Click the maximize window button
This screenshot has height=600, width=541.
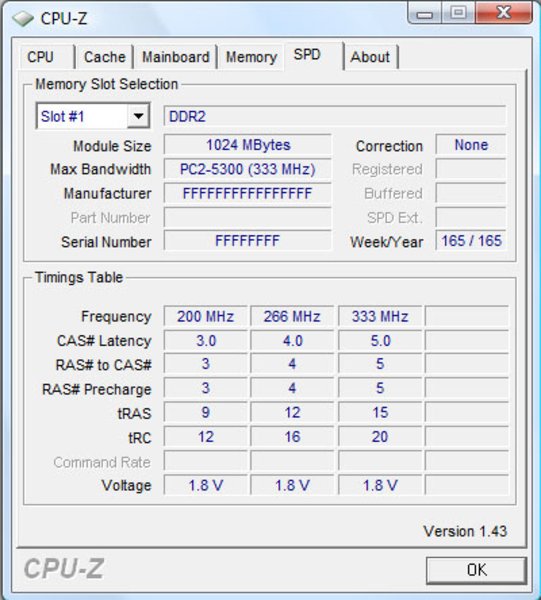coord(458,13)
